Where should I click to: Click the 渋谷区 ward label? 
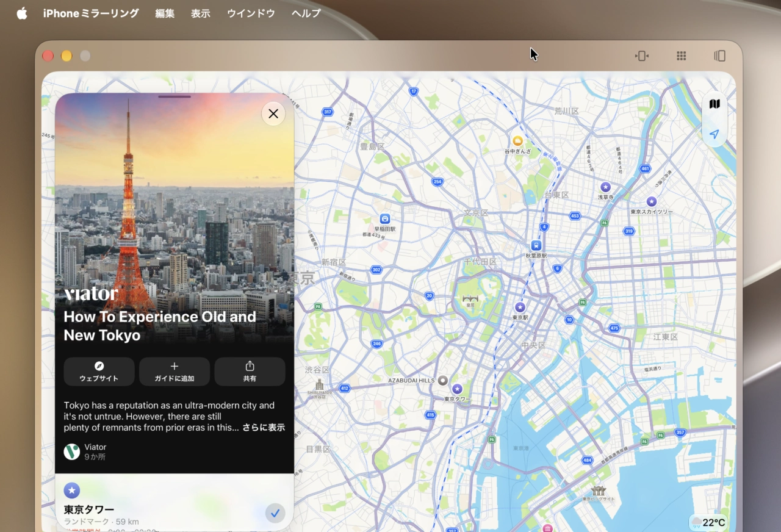click(317, 370)
